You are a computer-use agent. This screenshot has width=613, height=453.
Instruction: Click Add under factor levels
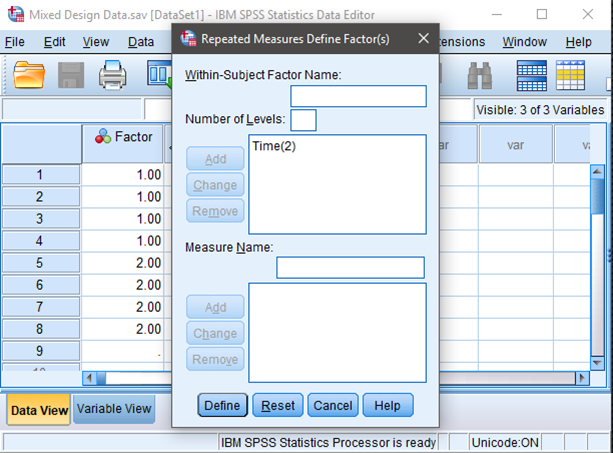(x=215, y=159)
